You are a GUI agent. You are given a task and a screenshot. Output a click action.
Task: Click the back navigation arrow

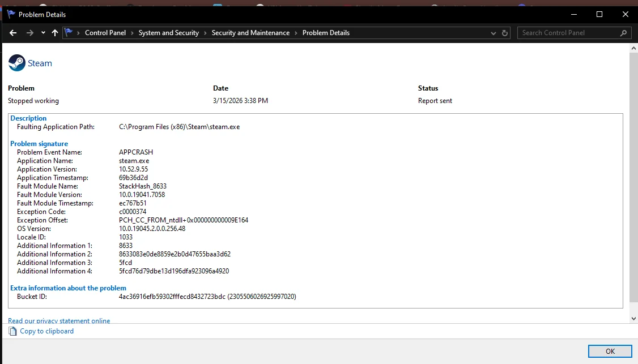click(x=12, y=33)
